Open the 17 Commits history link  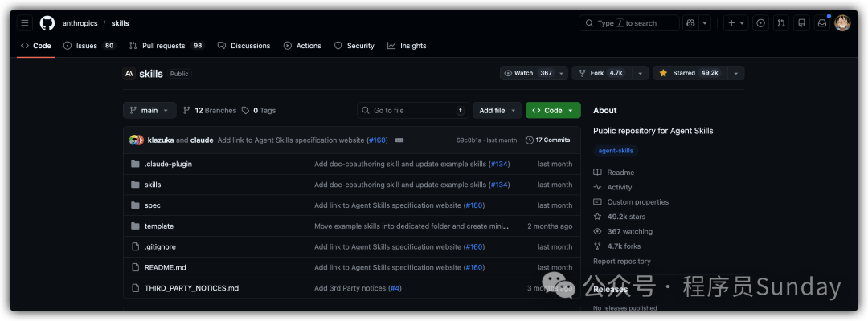547,140
